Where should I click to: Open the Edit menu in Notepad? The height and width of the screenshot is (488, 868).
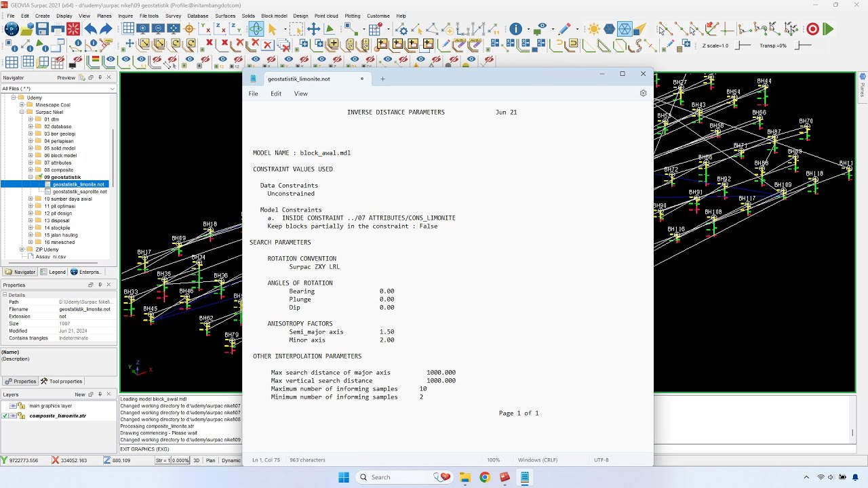(x=276, y=94)
